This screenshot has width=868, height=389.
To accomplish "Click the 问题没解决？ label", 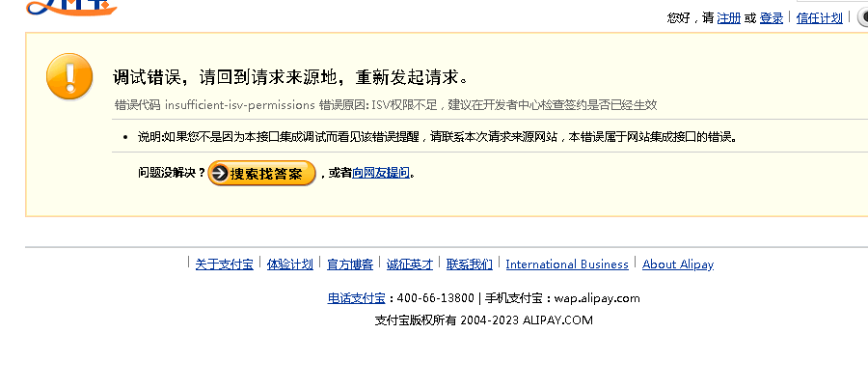I will tap(172, 173).
